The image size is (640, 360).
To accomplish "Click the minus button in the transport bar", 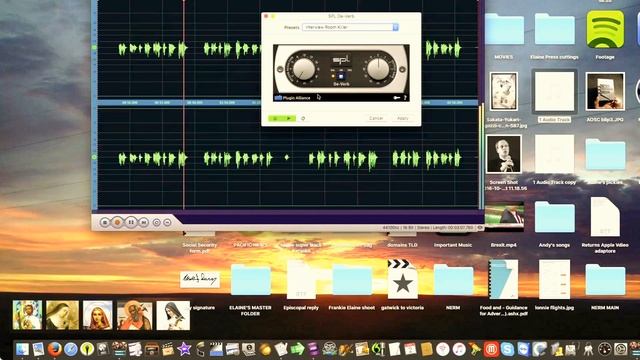I will coord(167,222).
